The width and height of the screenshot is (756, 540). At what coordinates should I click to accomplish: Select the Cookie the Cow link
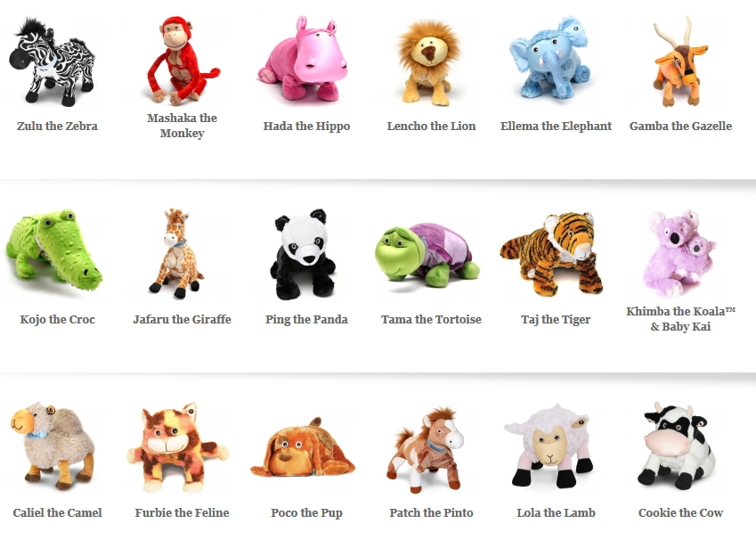tap(681, 512)
